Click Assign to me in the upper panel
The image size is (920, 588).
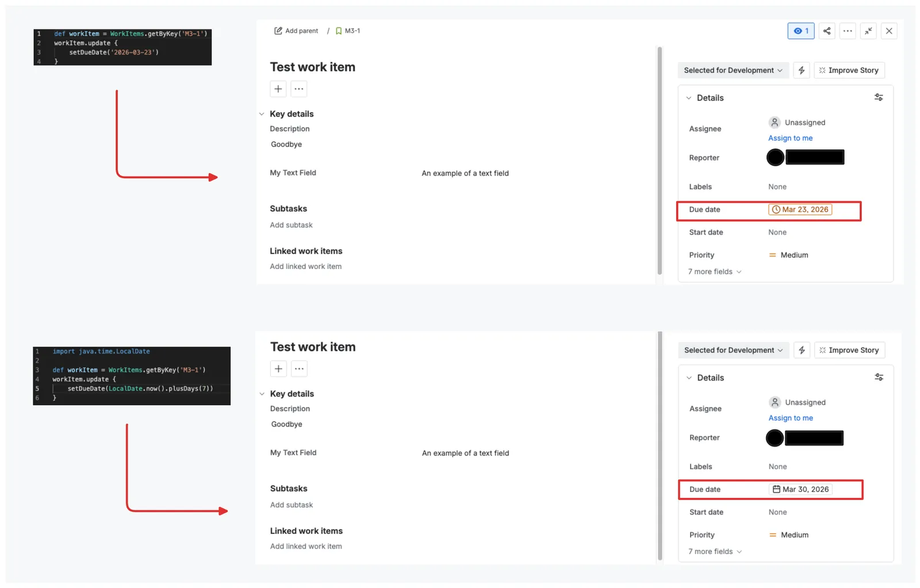pyautogui.click(x=790, y=138)
